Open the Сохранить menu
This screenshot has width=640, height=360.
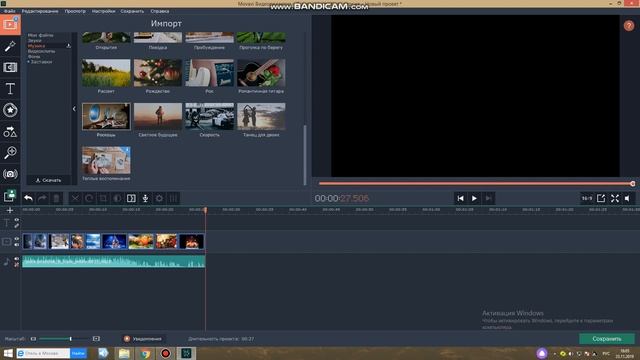[x=132, y=11]
